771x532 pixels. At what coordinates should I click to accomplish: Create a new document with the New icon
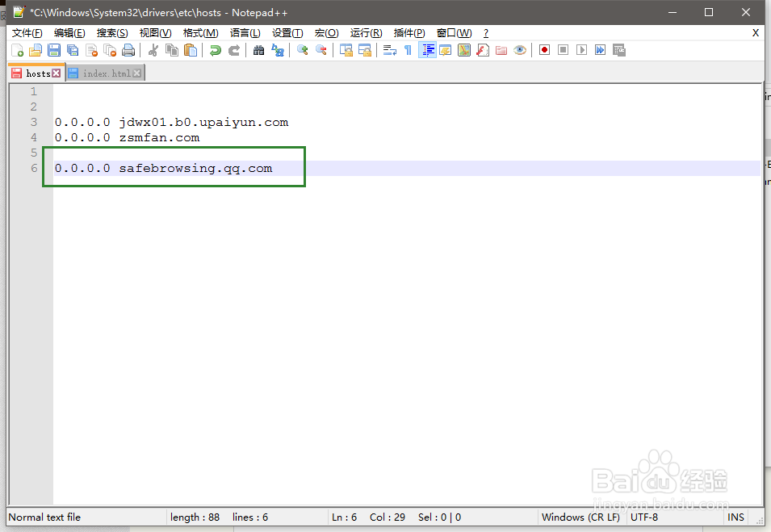tap(17, 50)
